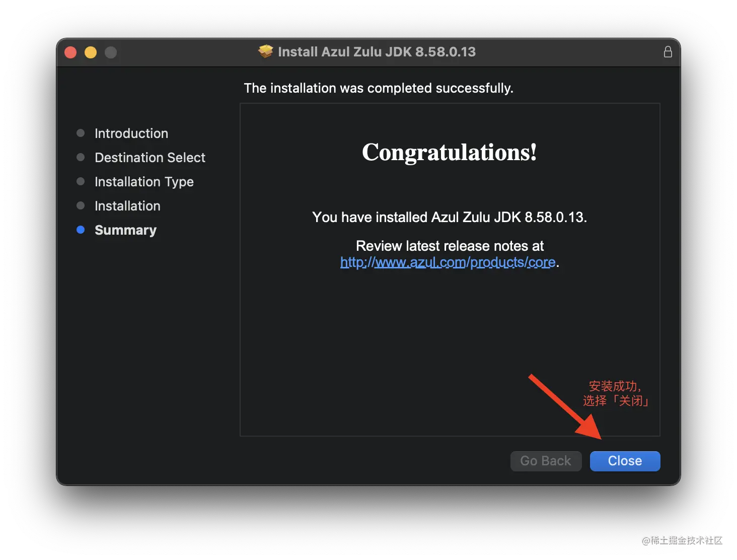
Task: Click the Close button to finish installation
Action: [625, 461]
